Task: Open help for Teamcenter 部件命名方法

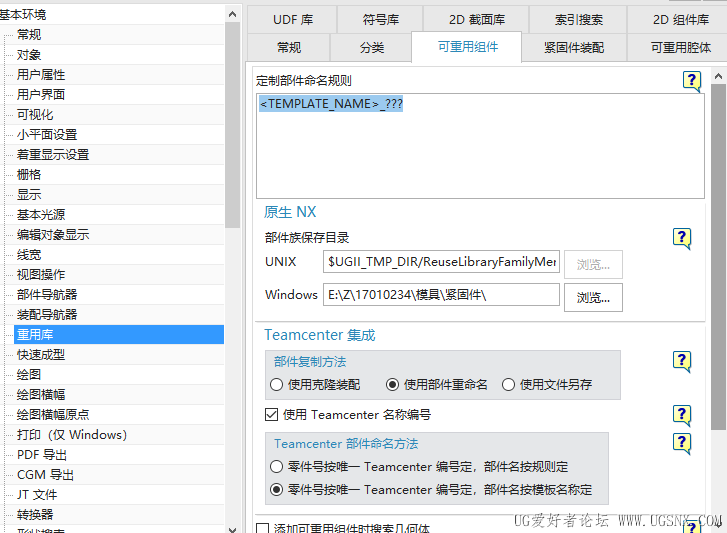Action: (x=682, y=444)
